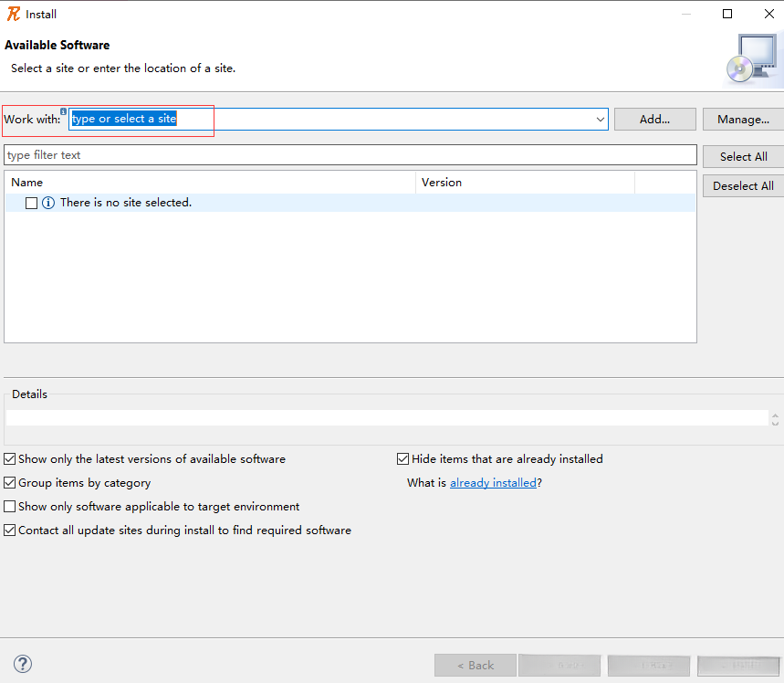Open the Manage... sites button
Viewport: 784px width, 683px height.
tap(743, 120)
